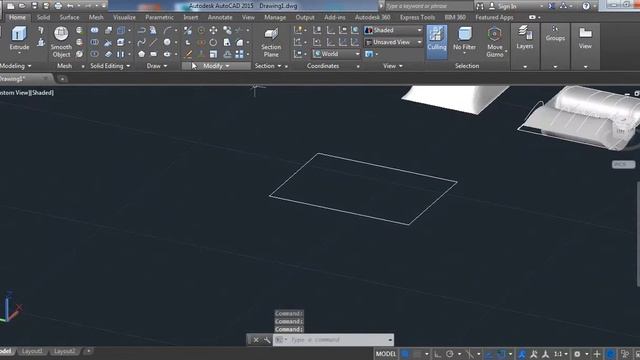This screenshot has height=360, width=640.
Task: Click the Array tool in Modify panel
Action: [240, 54]
